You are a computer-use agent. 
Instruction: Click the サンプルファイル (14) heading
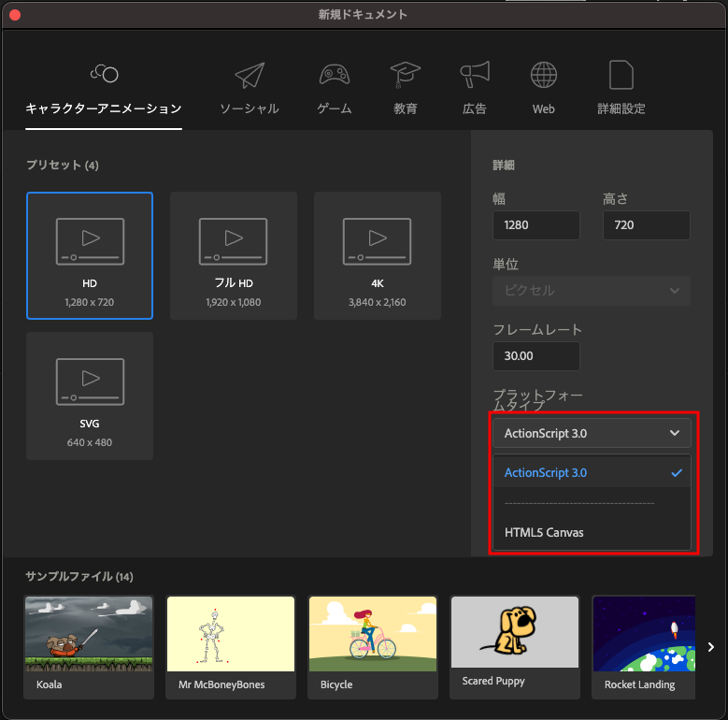click(79, 576)
